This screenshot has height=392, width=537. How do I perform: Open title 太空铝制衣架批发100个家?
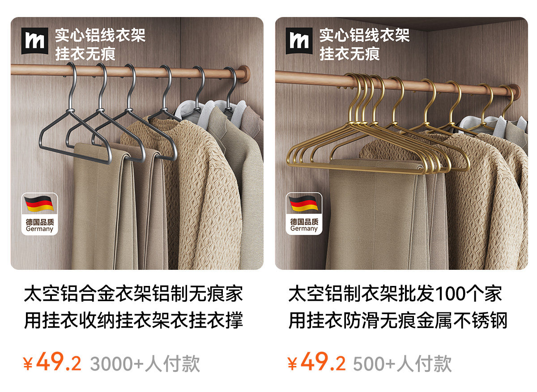pyautogui.click(x=395, y=294)
